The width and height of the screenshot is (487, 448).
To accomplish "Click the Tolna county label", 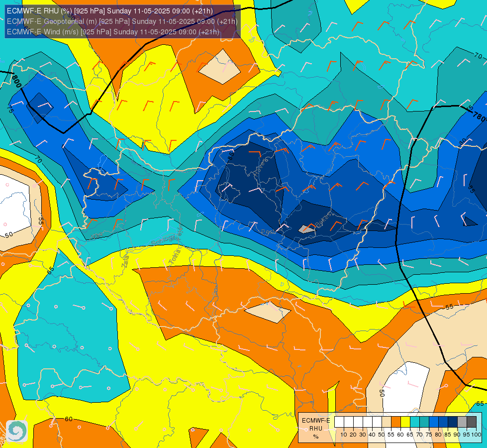I will [175, 257].
